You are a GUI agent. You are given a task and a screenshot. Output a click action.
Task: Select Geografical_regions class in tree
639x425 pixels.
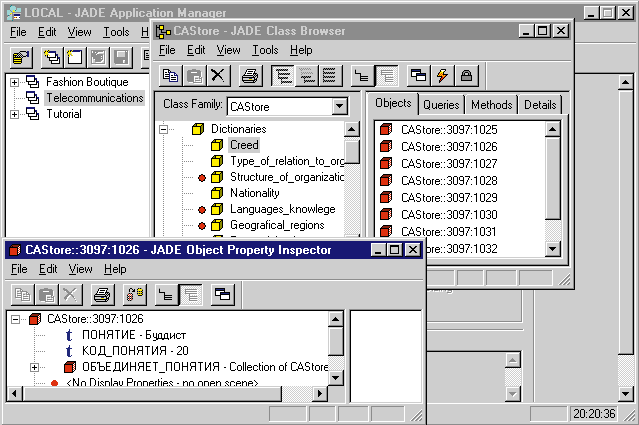point(277,225)
